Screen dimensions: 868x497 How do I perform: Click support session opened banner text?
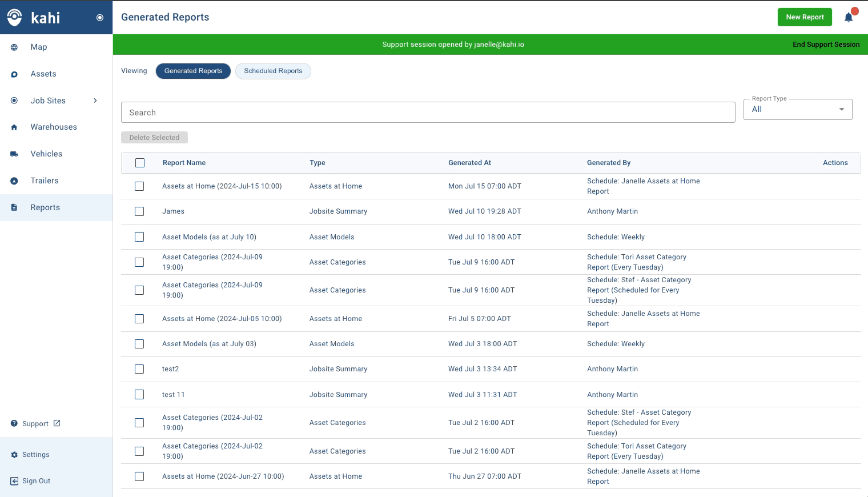453,45
